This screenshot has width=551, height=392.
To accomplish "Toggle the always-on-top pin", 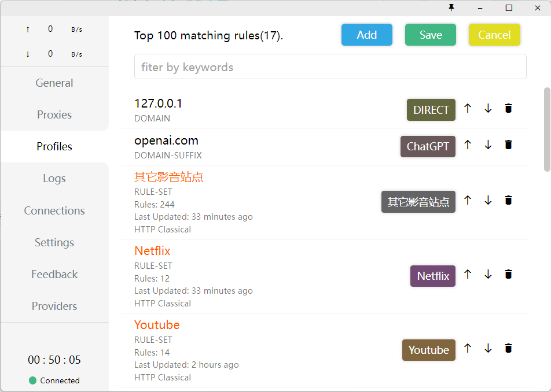I will [451, 8].
